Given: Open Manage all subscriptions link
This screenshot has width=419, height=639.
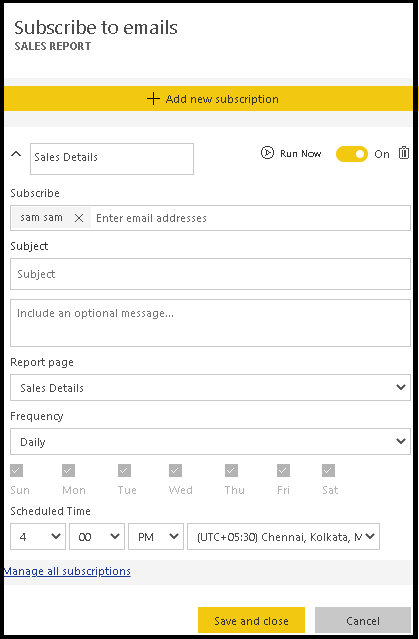Looking at the screenshot, I should [67, 571].
